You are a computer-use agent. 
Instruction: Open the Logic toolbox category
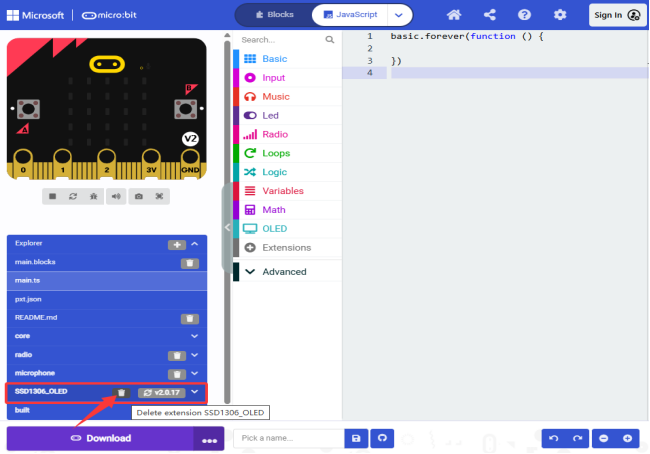[x=288, y=172]
